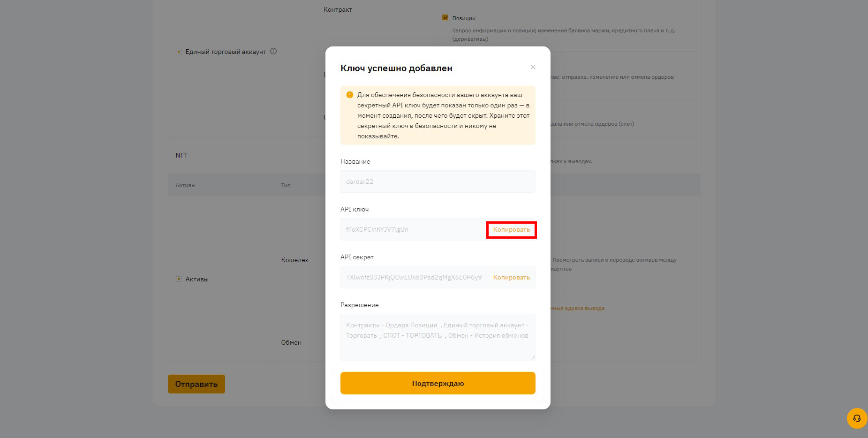Click the warning icon in the notice
This screenshot has width=868, height=438.
pos(349,95)
